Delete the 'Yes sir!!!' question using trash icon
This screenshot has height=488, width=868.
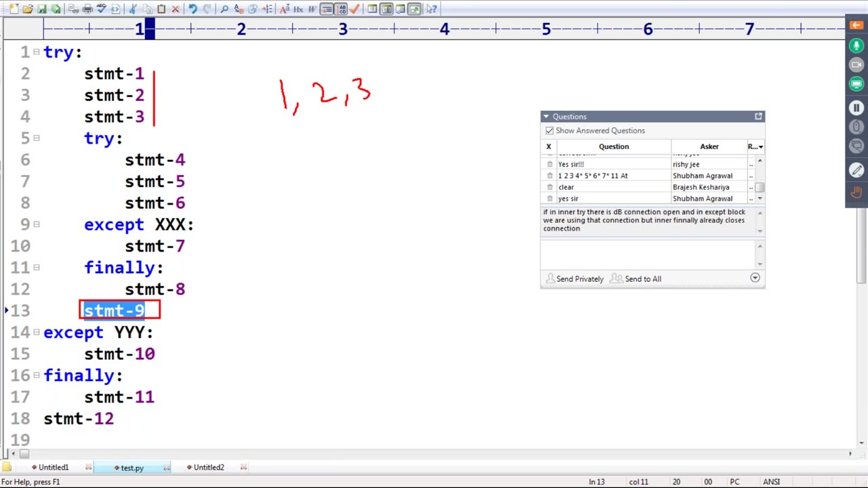click(x=550, y=164)
